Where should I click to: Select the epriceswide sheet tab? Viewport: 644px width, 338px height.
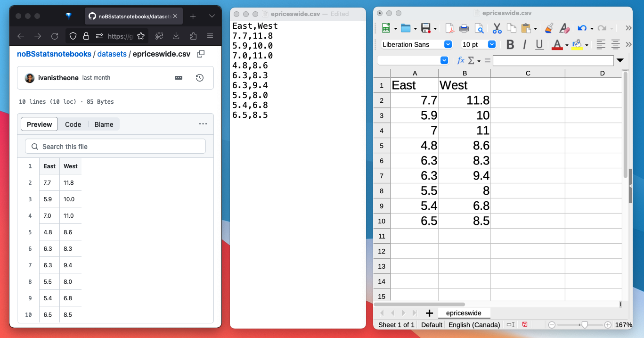pyautogui.click(x=464, y=313)
